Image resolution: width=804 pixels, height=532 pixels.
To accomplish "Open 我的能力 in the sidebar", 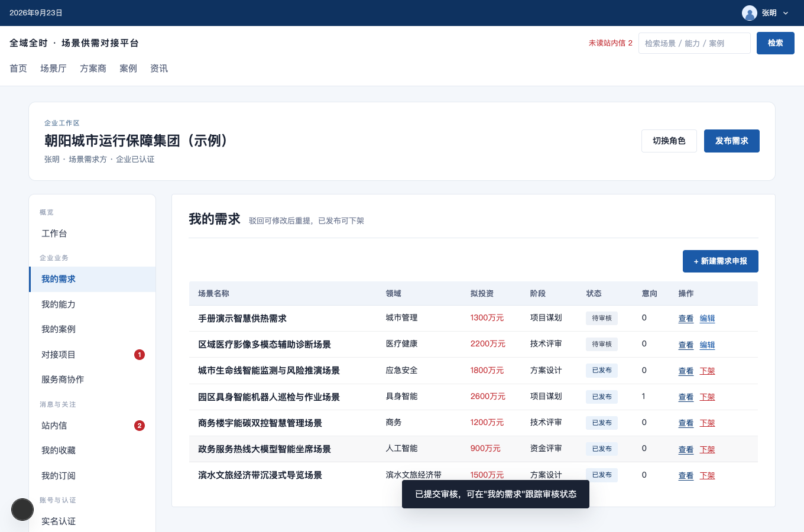I will click(92, 304).
